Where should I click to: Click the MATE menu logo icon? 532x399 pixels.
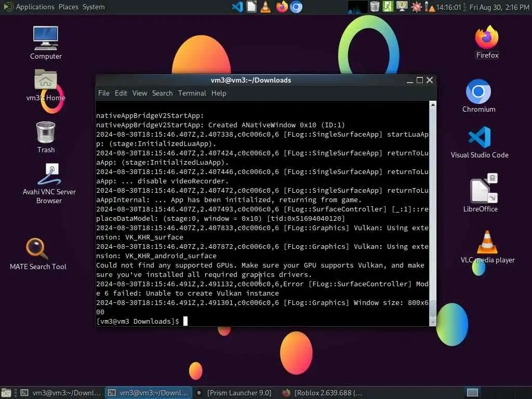[7, 7]
